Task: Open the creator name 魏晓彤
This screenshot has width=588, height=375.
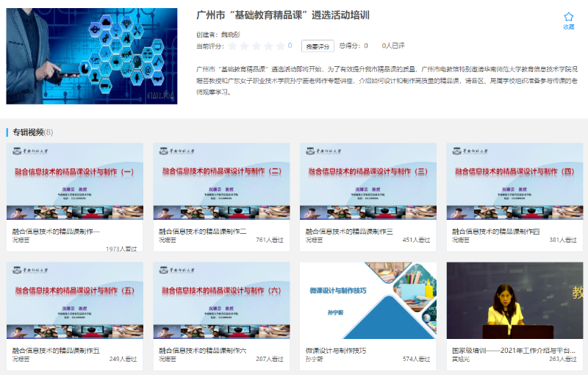Action: point(231,34)
